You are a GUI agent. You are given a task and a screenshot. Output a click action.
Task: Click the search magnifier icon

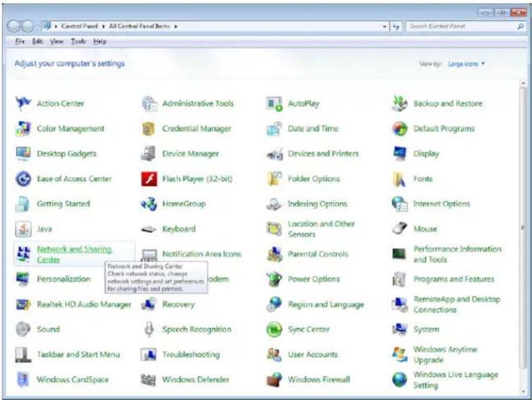pyautogui.click(x=520, y=26)
